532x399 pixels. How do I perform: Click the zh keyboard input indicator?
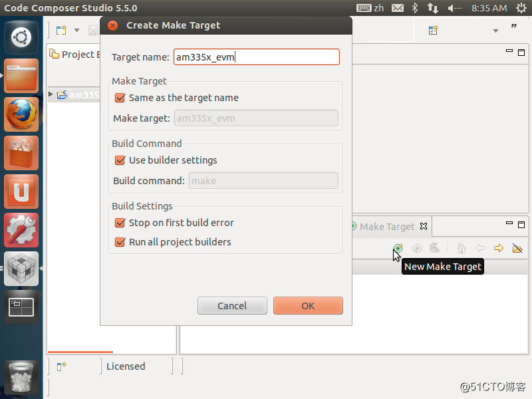pyautogui.click(x=370, y=8)
